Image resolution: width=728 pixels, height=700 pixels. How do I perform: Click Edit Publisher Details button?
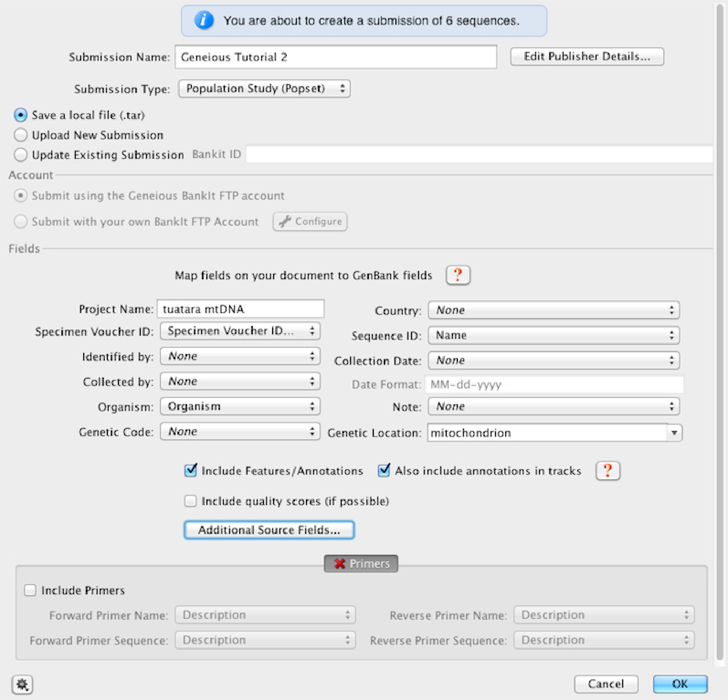tap(587, 57)
